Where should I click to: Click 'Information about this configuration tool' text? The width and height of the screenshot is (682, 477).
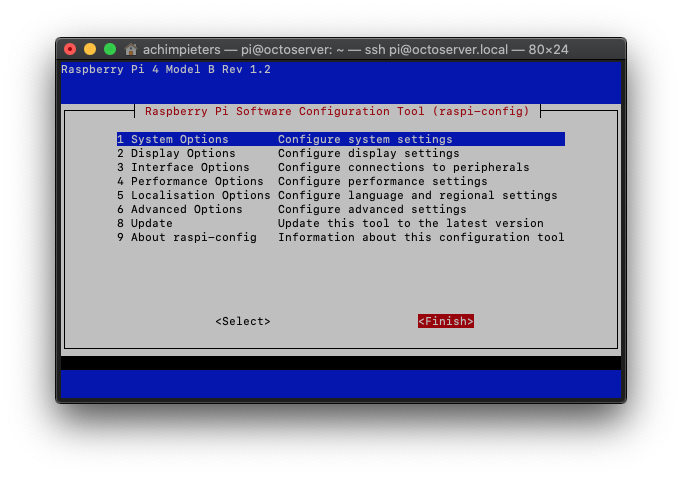pos(421,237)
